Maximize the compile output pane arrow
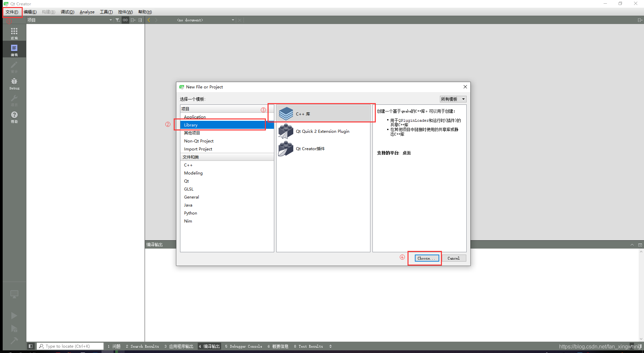Viewport: 644px width, 353px height. pos(632,245)
